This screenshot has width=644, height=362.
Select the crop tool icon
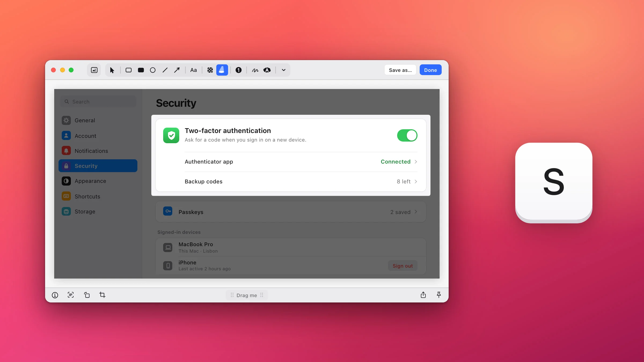click(x=102, y=295)
